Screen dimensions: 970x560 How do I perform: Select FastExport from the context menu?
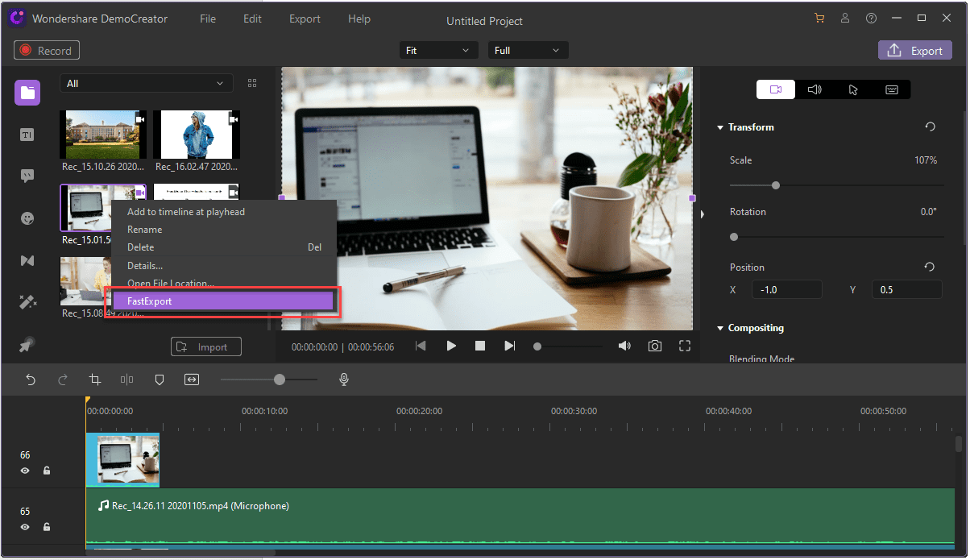[x=221, y=301]
